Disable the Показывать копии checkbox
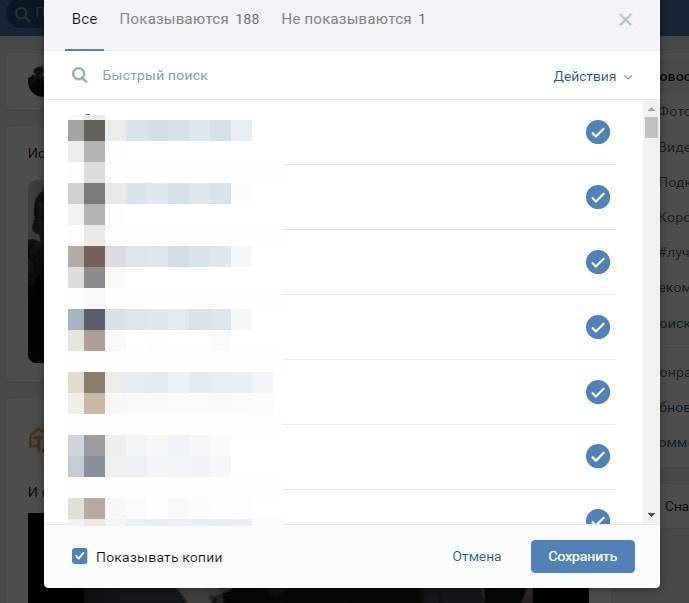This screenshot has height=603, width=689. click(x=80, y=556)
